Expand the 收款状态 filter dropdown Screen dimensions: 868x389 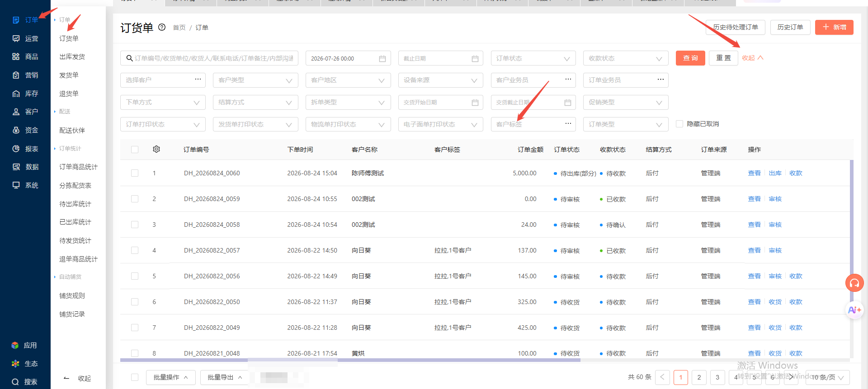pyautogui.click(x=626, y=58)
